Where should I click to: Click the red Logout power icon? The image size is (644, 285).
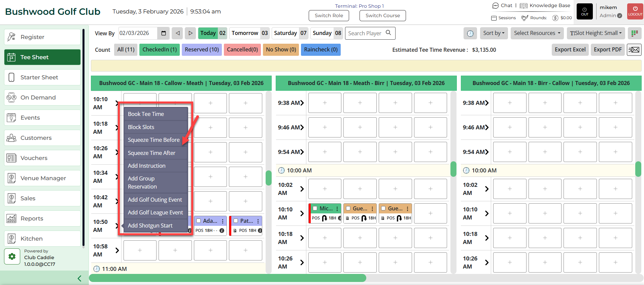pyautogui.click(x=635, y=11)
